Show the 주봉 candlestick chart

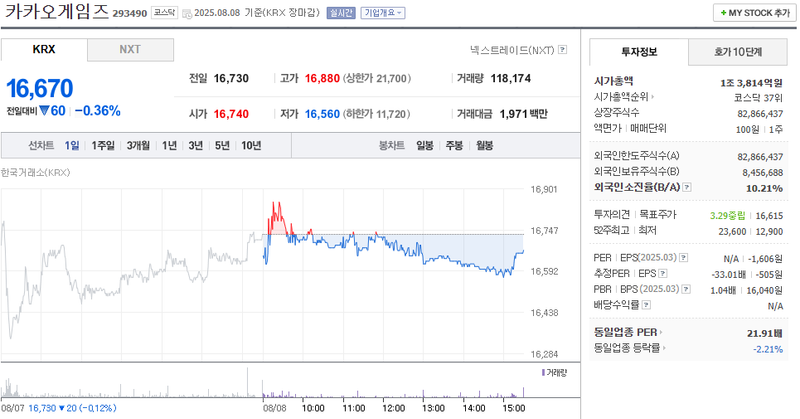pyautogui.click(x=454, y=145)
